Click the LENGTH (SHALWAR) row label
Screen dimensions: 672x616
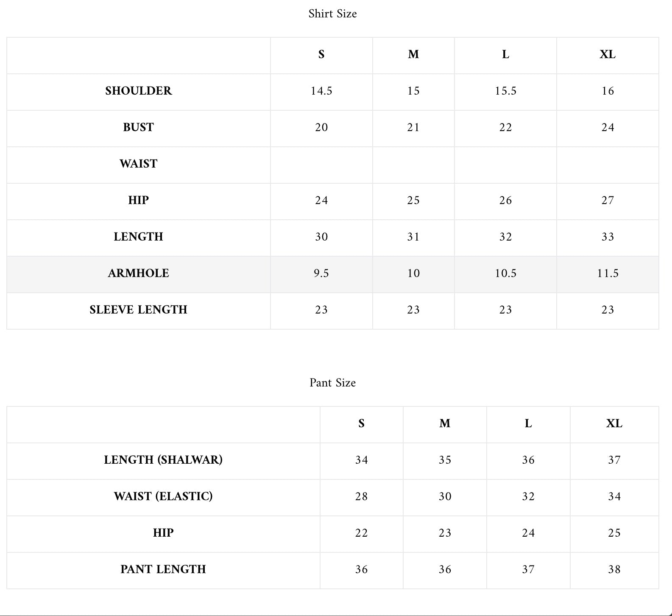pyautogui.click(x=163, y=460)
